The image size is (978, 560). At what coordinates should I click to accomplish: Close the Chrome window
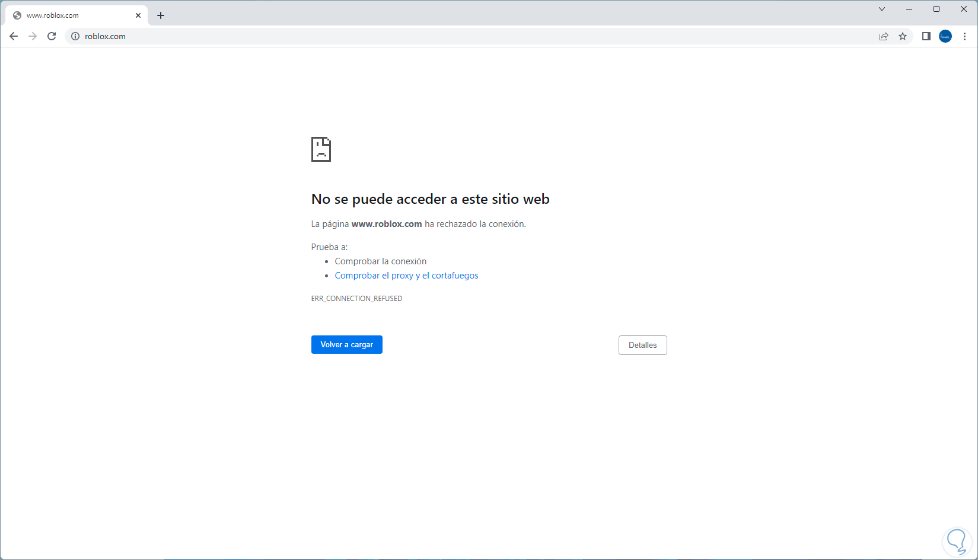[x=964, y=9]
